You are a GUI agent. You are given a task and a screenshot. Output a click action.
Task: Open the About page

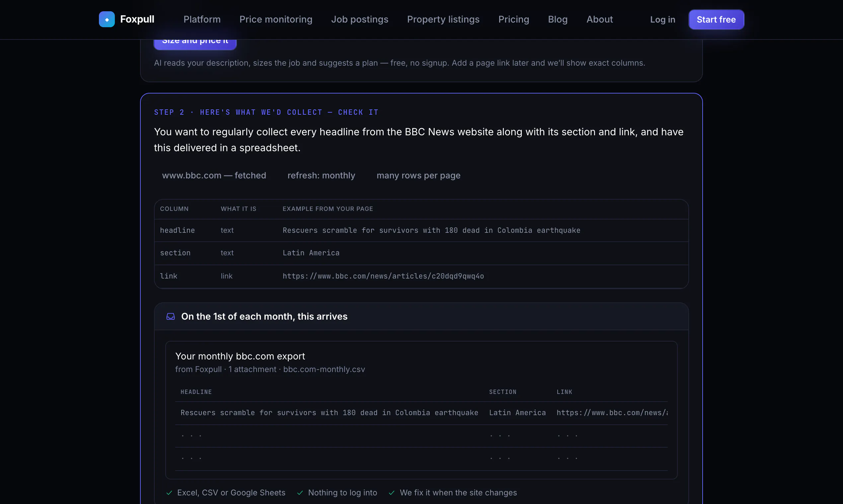tap(600, 19)
